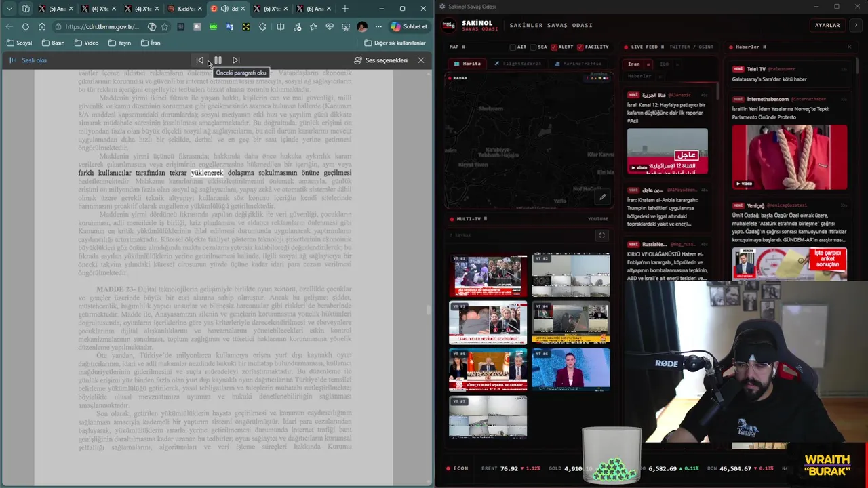The image size is (868, 488).
Task: Go to browser home page
Action: 42,26
